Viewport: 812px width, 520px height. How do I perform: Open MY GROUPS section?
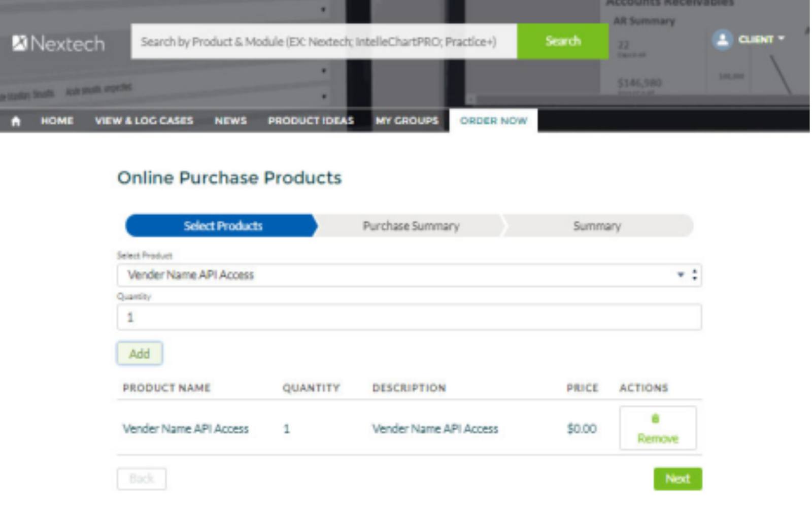407,121
